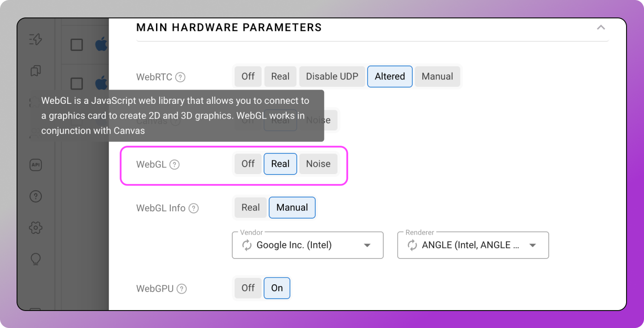This screenshot has width=644, height=328.
Task: Open the settings gear in sidebar
Action: [35, 227]
